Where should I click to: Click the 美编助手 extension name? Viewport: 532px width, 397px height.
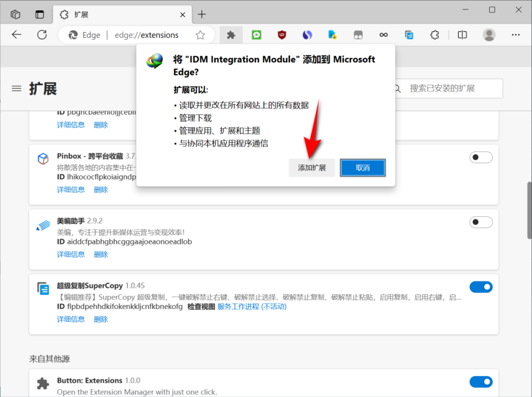(x=70, y=221)
